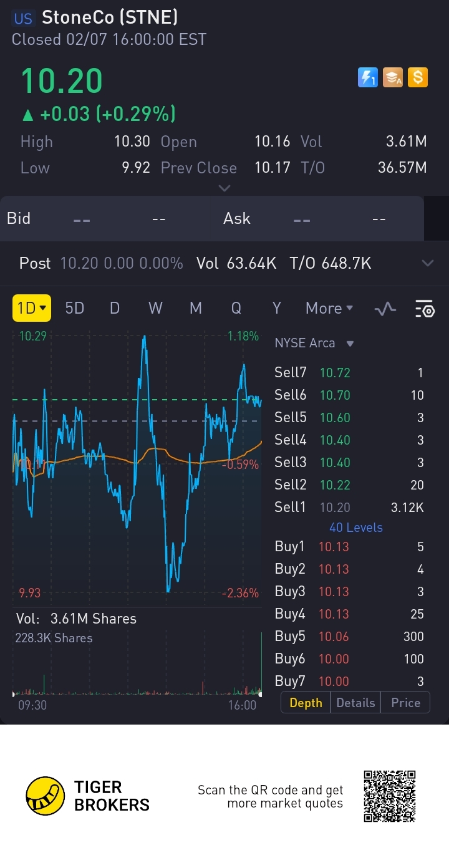Tap the Sell7 10.72 order row
Viewport: 449px width, 868px height.
[349, 373]
